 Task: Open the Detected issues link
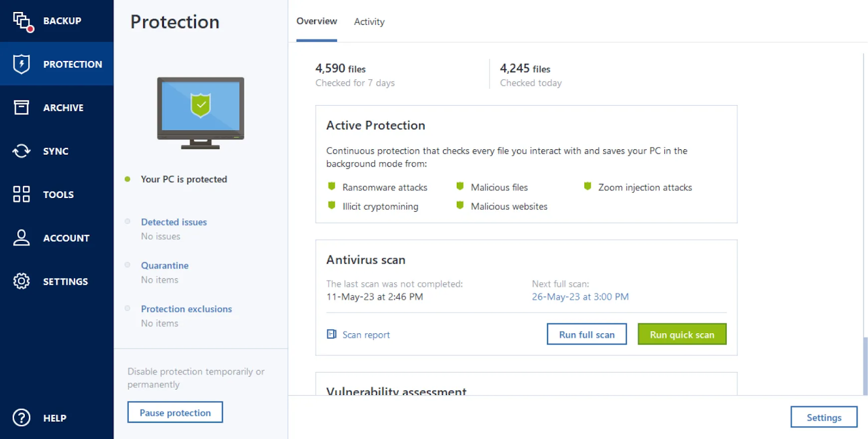(x=174, y=222)
